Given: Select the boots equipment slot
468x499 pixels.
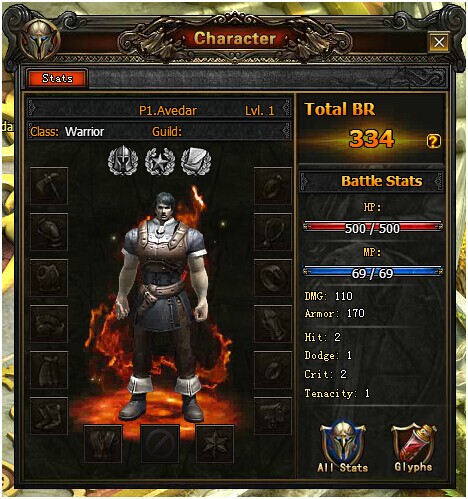Looking at the screenshot, I should [x=49, y=416].
